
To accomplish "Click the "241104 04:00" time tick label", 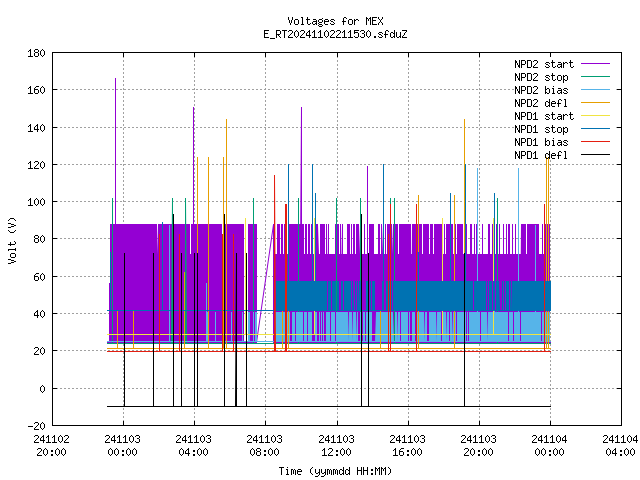I will 620,446.
